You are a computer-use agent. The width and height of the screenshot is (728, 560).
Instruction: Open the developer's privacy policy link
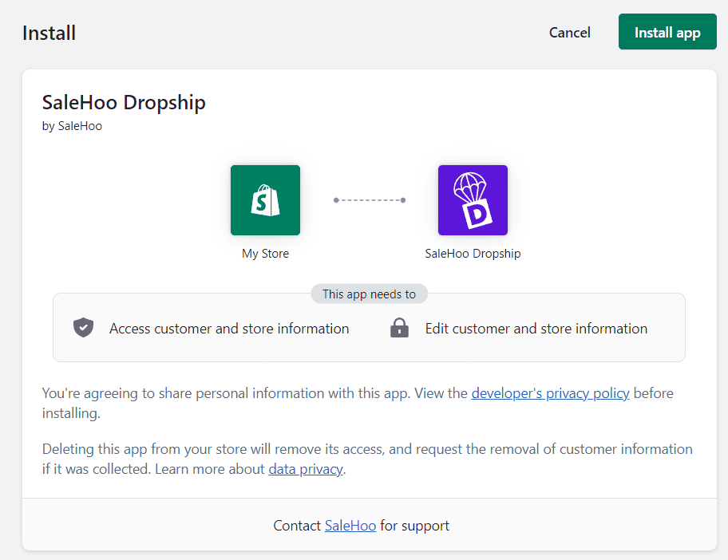click(x=550, y=393)
